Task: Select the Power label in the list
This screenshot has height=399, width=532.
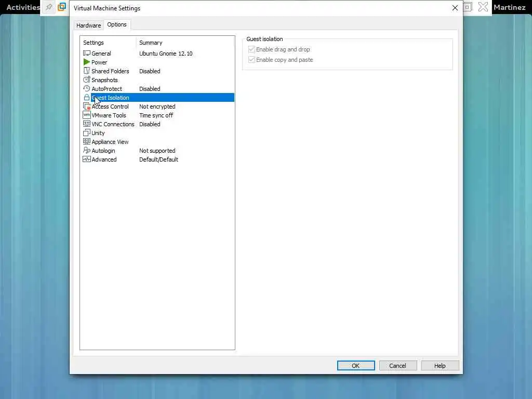Action: [x=99, y=62]
